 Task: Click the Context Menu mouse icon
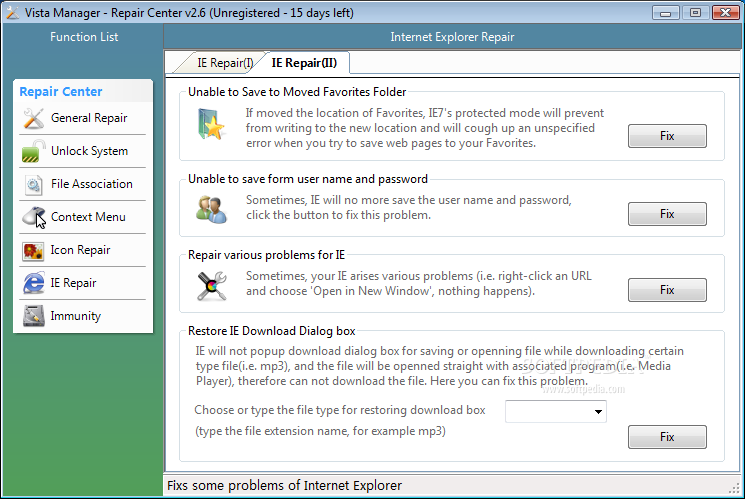click(x=33, y=217)
